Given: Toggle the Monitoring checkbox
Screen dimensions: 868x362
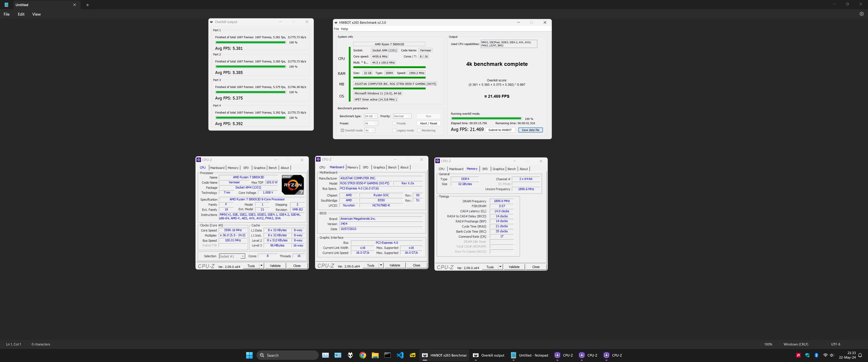Looking at the screenshot, I should [x=419, y=131].
